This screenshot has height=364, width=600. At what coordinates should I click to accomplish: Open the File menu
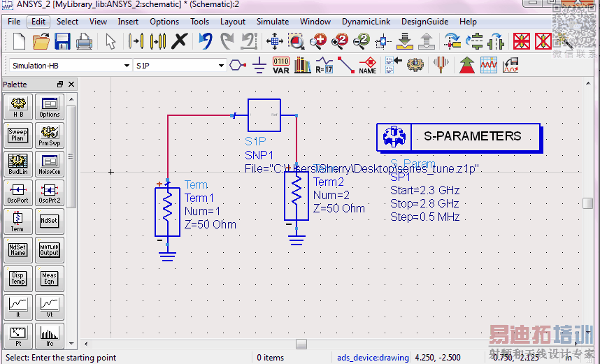pyautogui.click(x=14, y=22)
